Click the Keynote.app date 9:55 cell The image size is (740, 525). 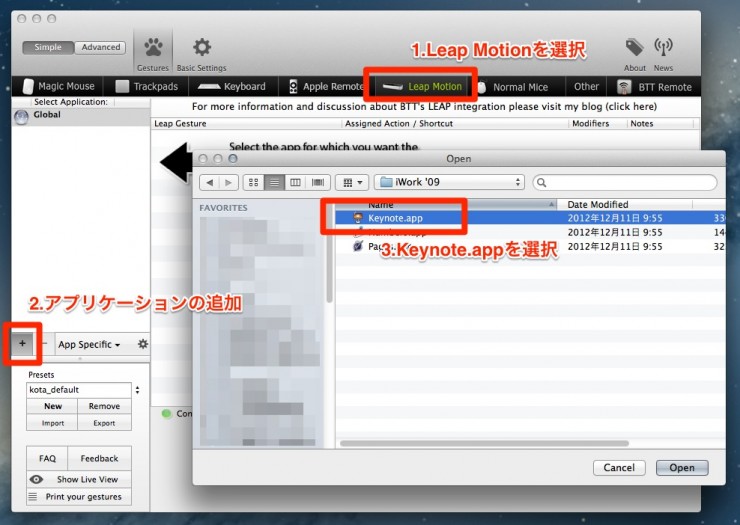[615, 218]
